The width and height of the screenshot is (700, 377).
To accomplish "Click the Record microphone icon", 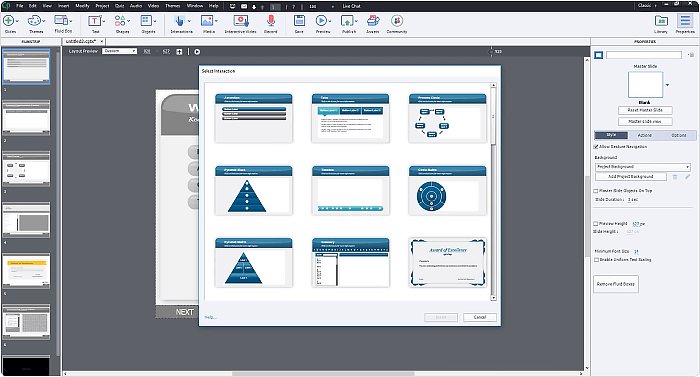I will 271,21.
